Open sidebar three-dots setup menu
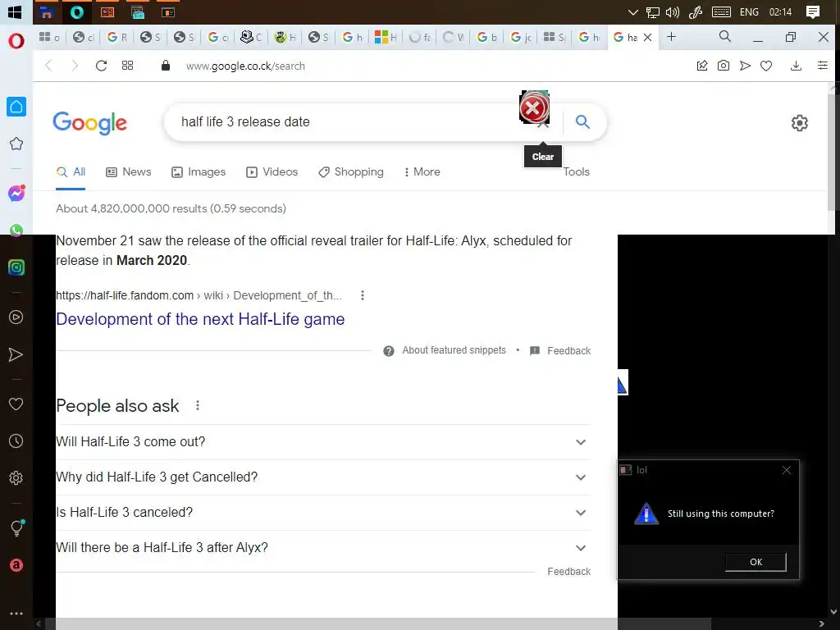This screenshot has width=840, height=630. (16, 614)
